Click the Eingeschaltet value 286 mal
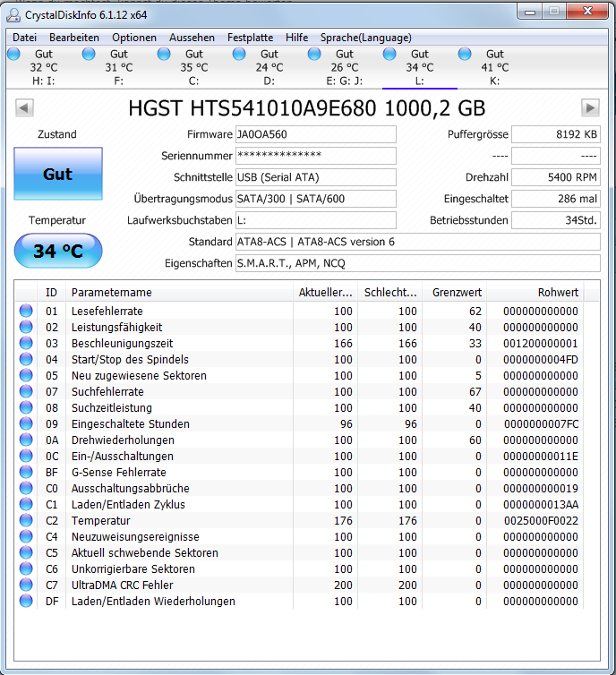The height and width of the screenshot is (675, 616). (556, 199)
